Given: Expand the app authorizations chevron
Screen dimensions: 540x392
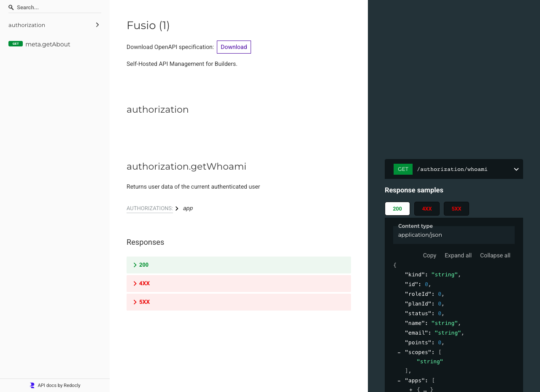Looking at the screenshot, I should [177, 208].
